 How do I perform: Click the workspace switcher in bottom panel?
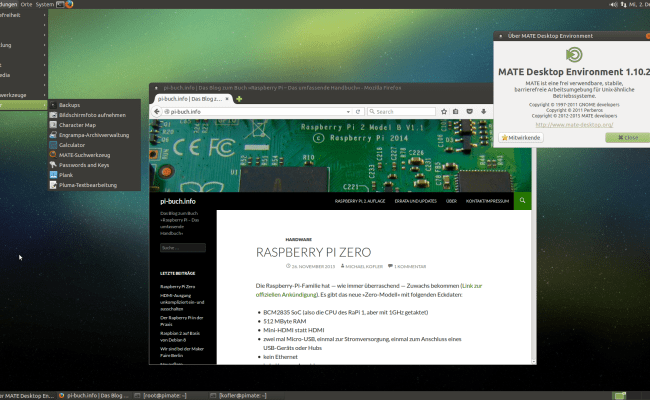(620, 396)
